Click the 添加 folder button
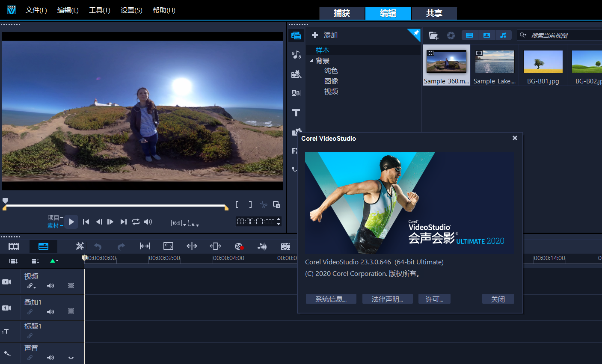 click(325, 35)
